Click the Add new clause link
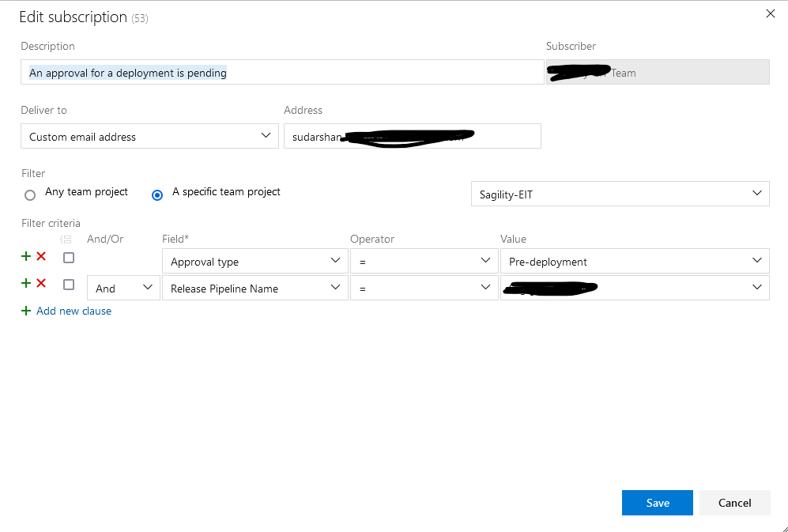 pyautogui.click(x=74, y=311)
